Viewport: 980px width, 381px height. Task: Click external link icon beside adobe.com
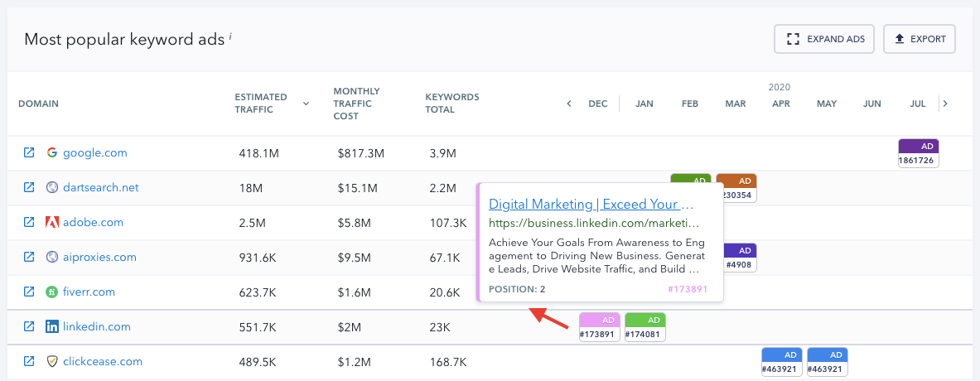(29, 222)
